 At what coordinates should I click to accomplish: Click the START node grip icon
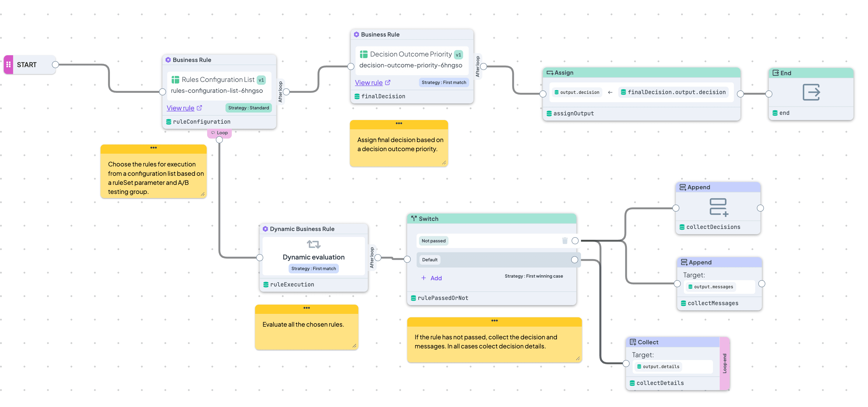point(8,64)
